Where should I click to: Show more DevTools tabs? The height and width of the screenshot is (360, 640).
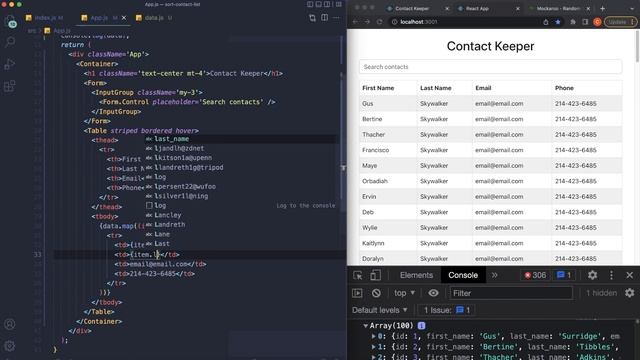click(495, 276)
